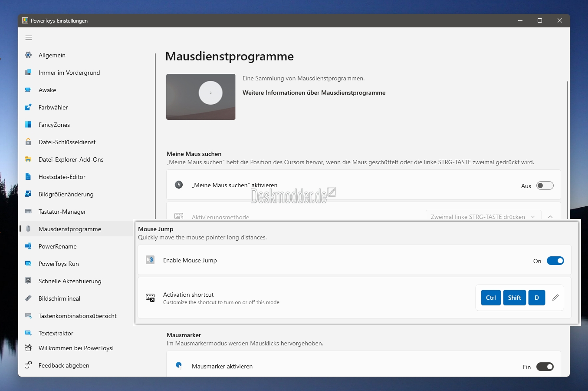Open Weitere Informationen über Mausdienstprogramme link

[x=314, y=93]
